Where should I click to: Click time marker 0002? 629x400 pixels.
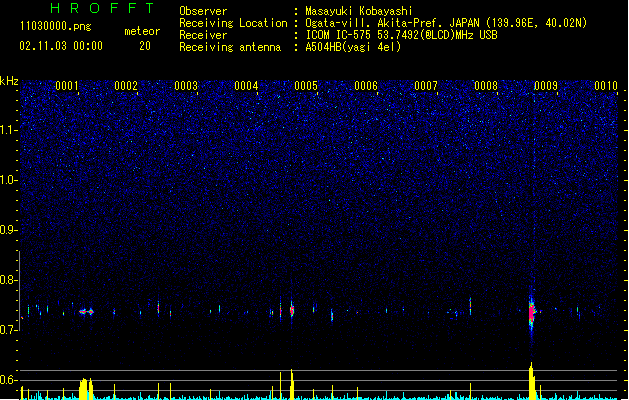click(126, 86)
